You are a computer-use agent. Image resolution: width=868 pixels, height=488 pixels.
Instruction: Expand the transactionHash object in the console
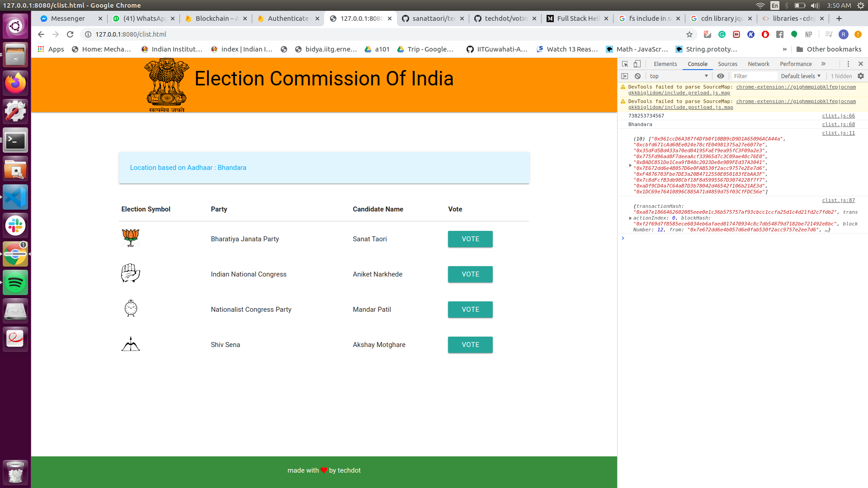coord(630,218)
